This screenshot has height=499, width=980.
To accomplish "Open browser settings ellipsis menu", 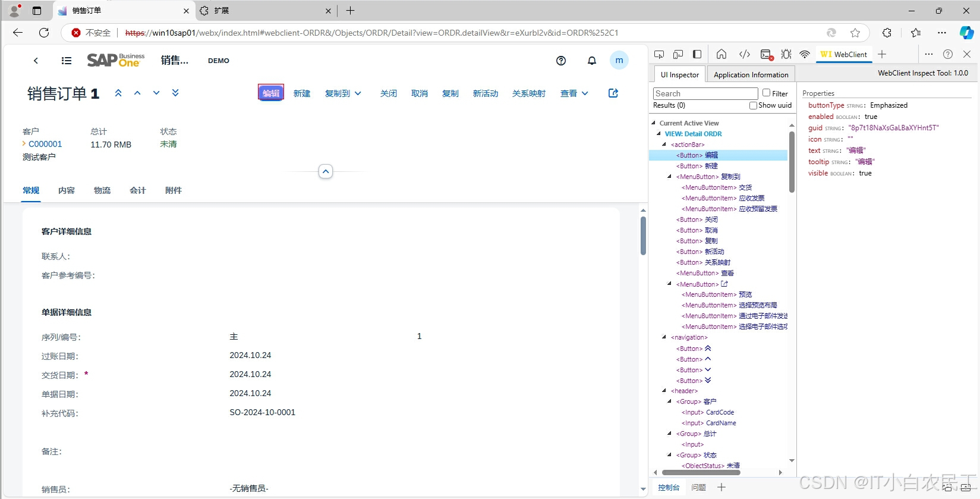I will [942, 33].
